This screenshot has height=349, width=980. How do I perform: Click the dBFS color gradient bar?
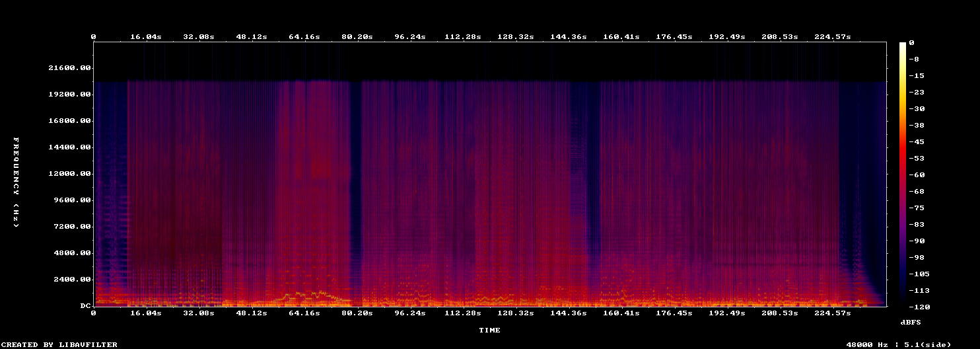pyautogui.click(x=903, y=174)
